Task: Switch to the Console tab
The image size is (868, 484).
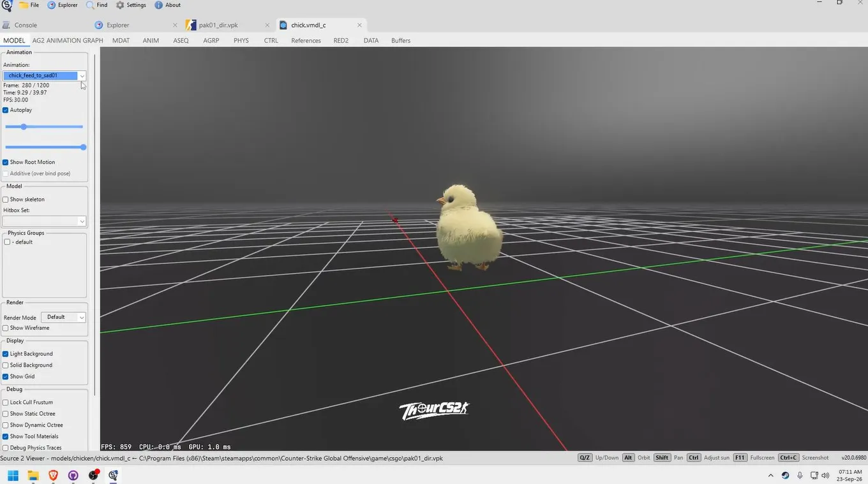Action: coord(26,25)
